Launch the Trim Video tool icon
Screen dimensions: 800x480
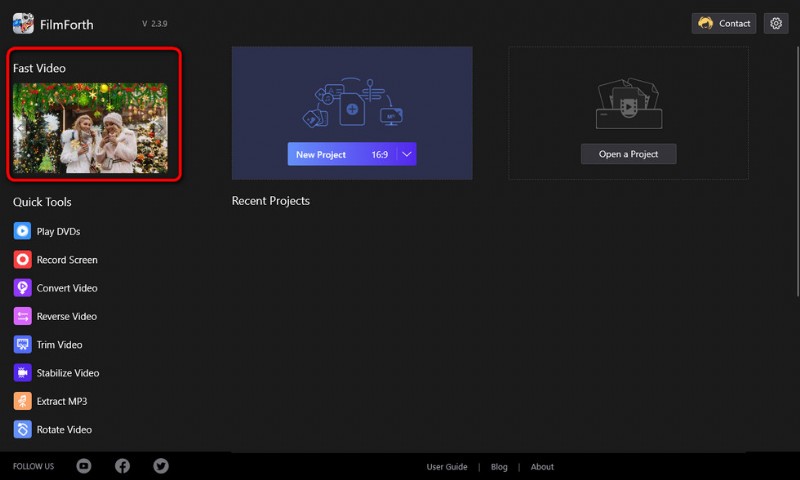(x=22, y=344)
